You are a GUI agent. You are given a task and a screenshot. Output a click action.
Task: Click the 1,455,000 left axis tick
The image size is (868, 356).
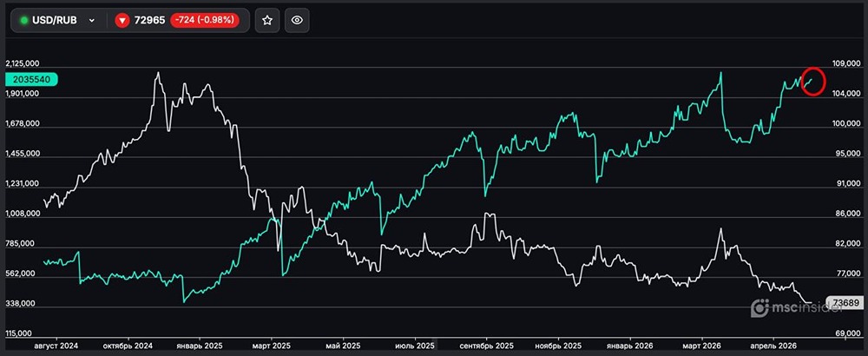pyautogui.click(x=23, y=154)
